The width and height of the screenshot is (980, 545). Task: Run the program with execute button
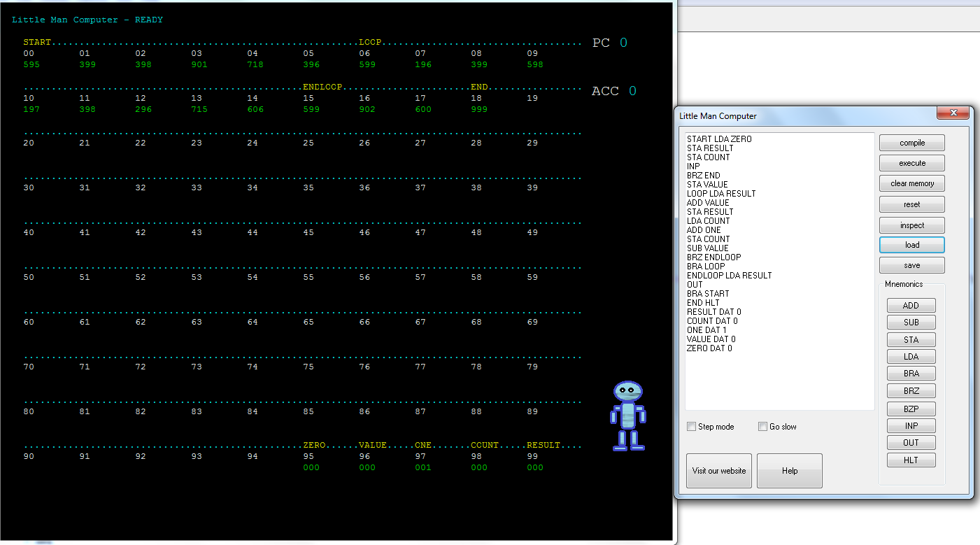point(912,163)
